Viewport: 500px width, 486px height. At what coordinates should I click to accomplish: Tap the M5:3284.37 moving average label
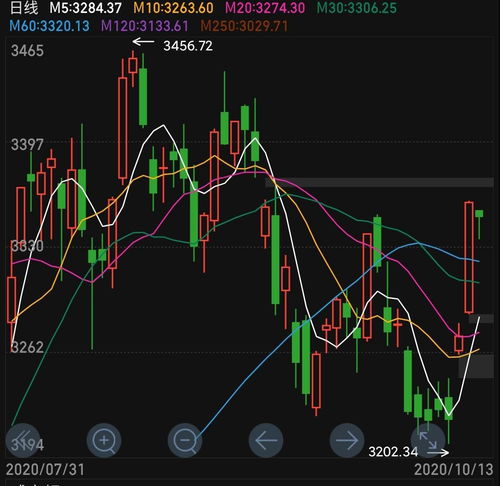coord(85,8)
